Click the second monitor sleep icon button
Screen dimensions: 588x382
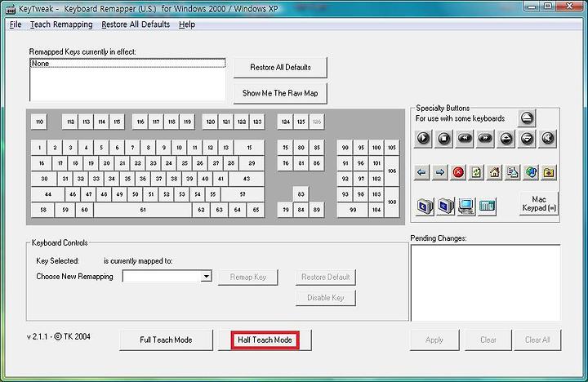[x=446, y=206]
